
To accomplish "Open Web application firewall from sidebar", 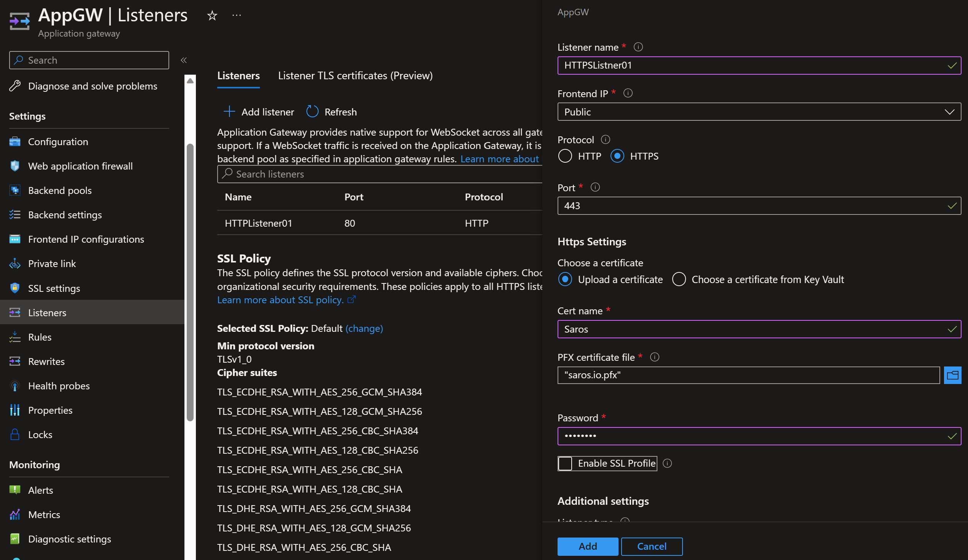I will pyautogui.click(x=80, y=166).
